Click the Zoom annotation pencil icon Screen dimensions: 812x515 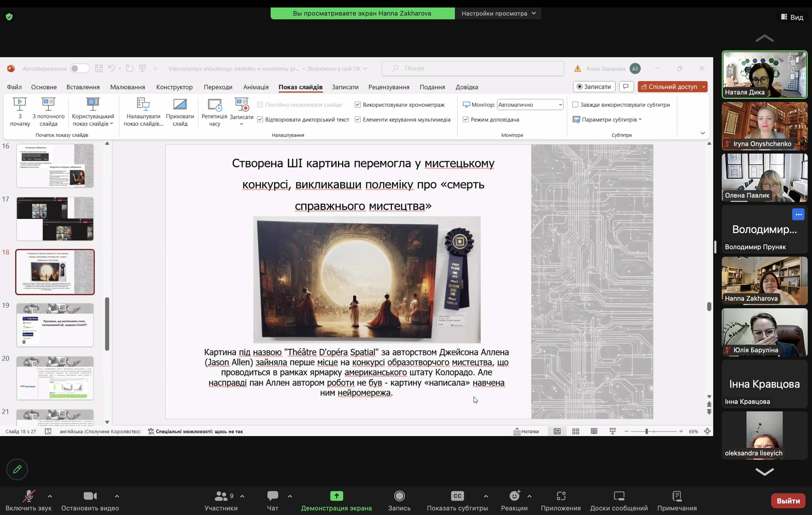[17, 469]
